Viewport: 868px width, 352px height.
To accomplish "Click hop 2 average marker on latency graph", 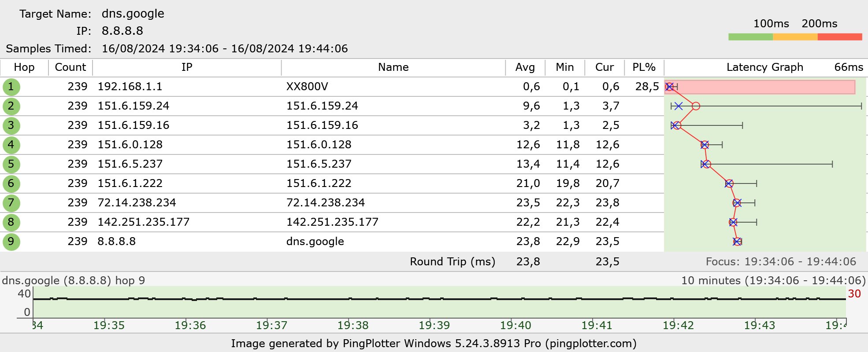I will 696,106.
